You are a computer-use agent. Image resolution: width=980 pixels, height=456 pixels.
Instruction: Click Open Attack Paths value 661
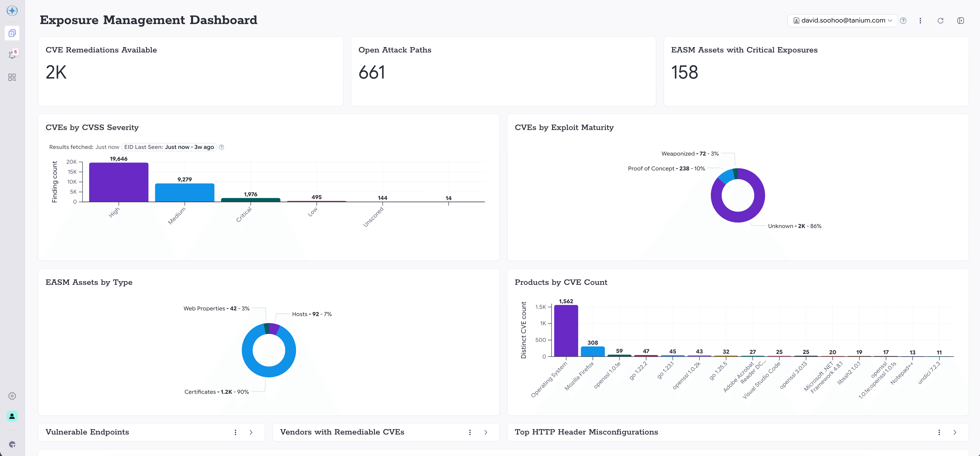pos(372,72)
